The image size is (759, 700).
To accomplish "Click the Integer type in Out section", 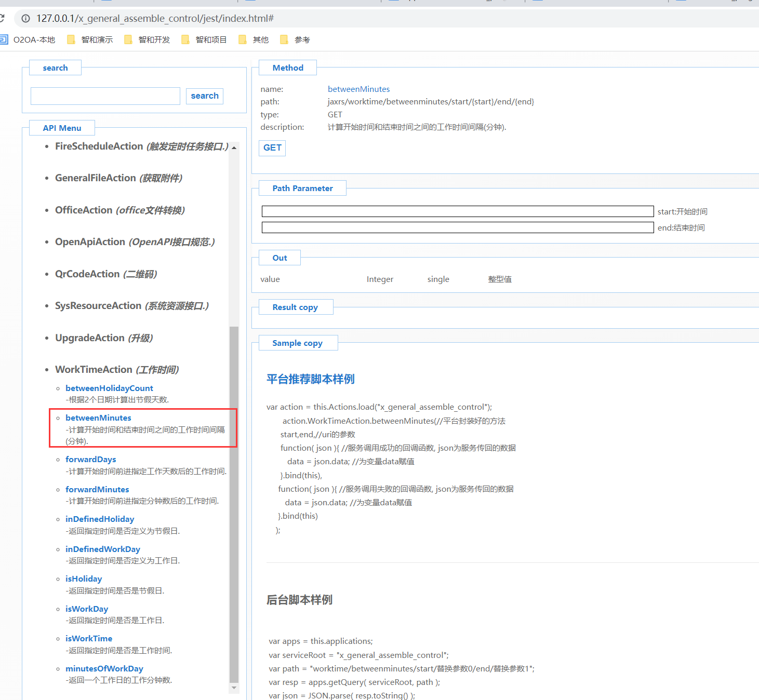I will [380, 279].
